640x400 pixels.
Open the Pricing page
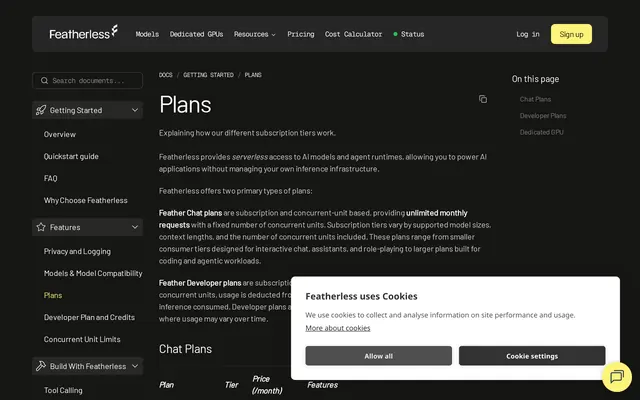(x=301, y=34)
